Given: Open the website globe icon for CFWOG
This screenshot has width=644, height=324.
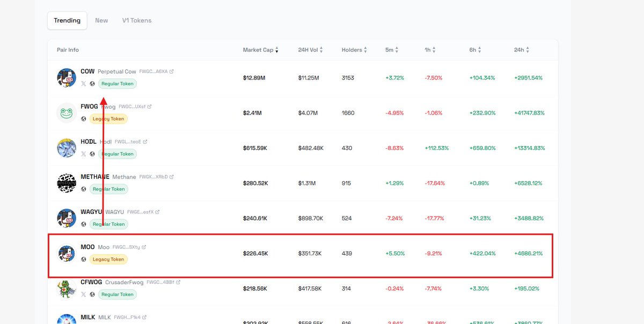Looking at the screenshot, I should (x=92, y=294).
